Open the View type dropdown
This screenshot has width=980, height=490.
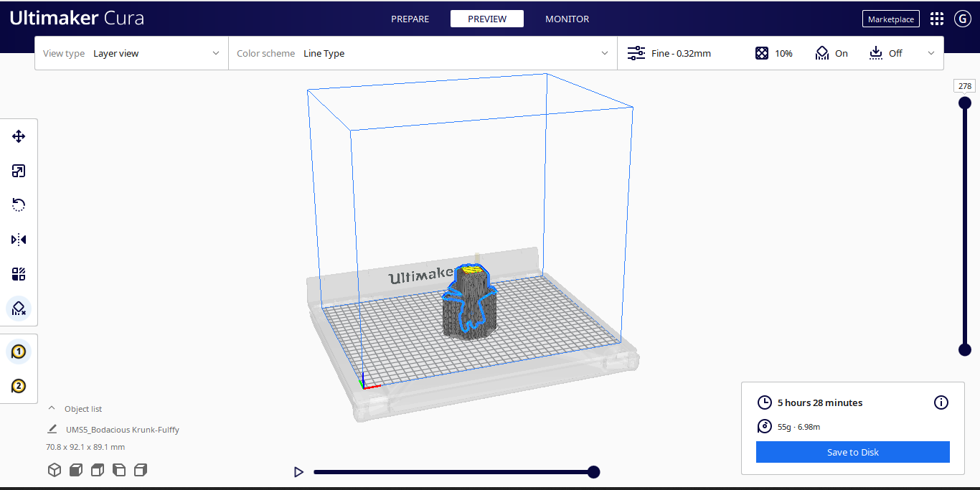pos(131,53)
